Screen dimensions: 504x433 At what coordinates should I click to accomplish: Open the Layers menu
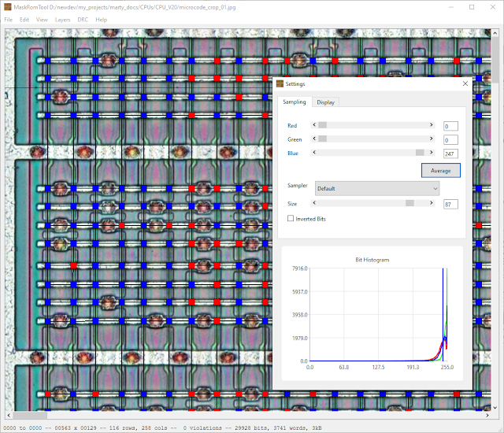[x=62, y=20]
